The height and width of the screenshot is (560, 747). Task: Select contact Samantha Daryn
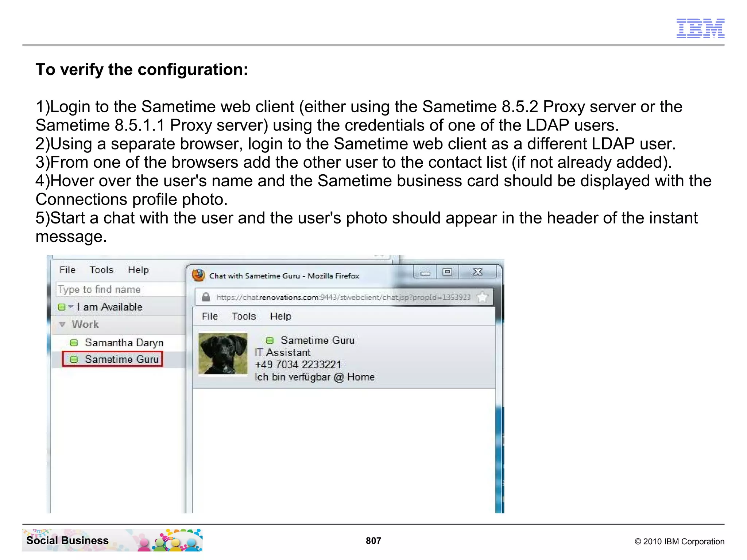124,343
